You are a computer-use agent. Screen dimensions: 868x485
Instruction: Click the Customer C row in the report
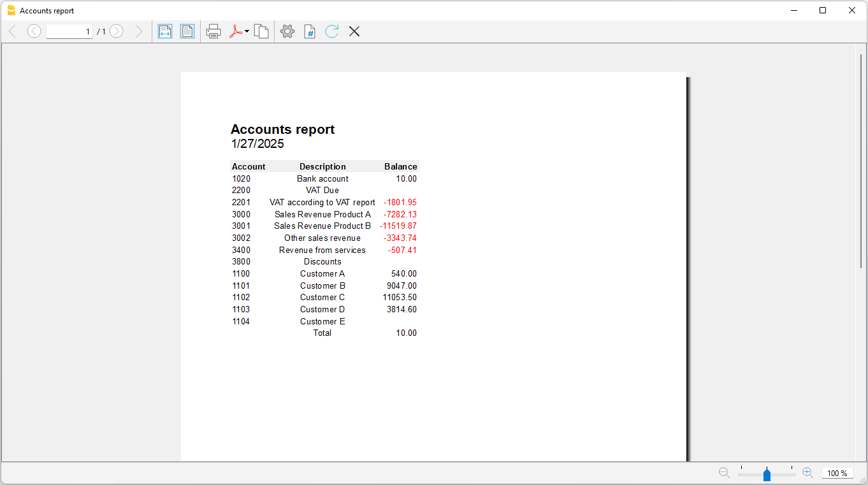point(322,297)
